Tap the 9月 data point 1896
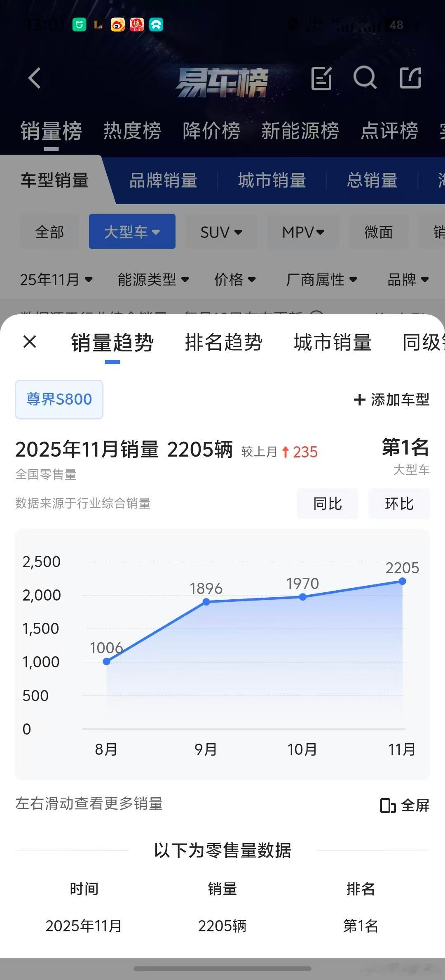 [x=206, y=602]
